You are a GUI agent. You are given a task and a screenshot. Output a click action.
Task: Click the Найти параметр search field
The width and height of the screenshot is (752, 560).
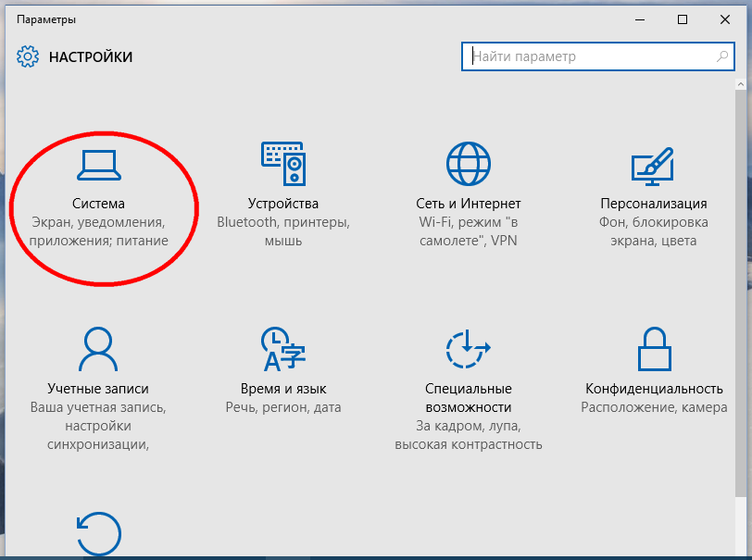pos(597,56)
